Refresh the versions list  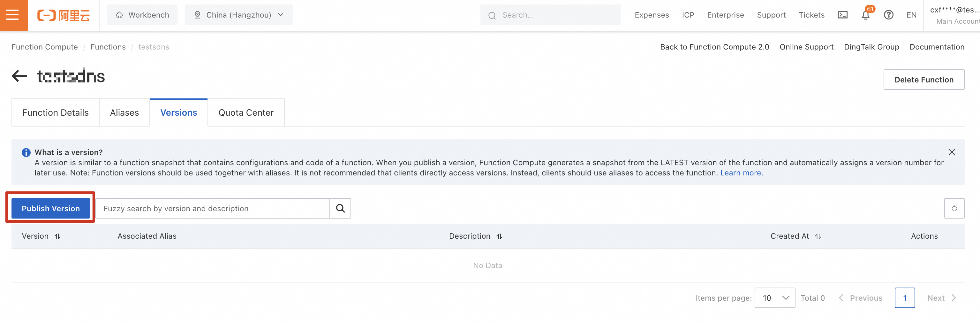[x=954, y=208]
